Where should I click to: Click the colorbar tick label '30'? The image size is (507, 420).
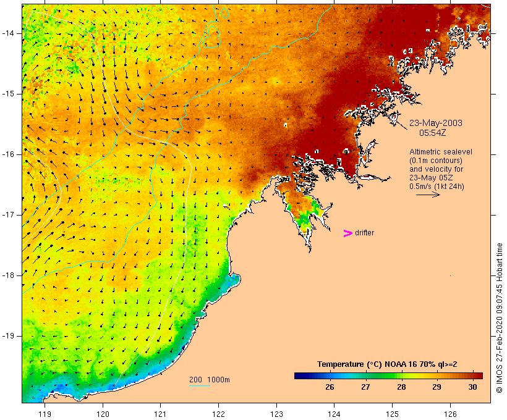pos(473,387)
